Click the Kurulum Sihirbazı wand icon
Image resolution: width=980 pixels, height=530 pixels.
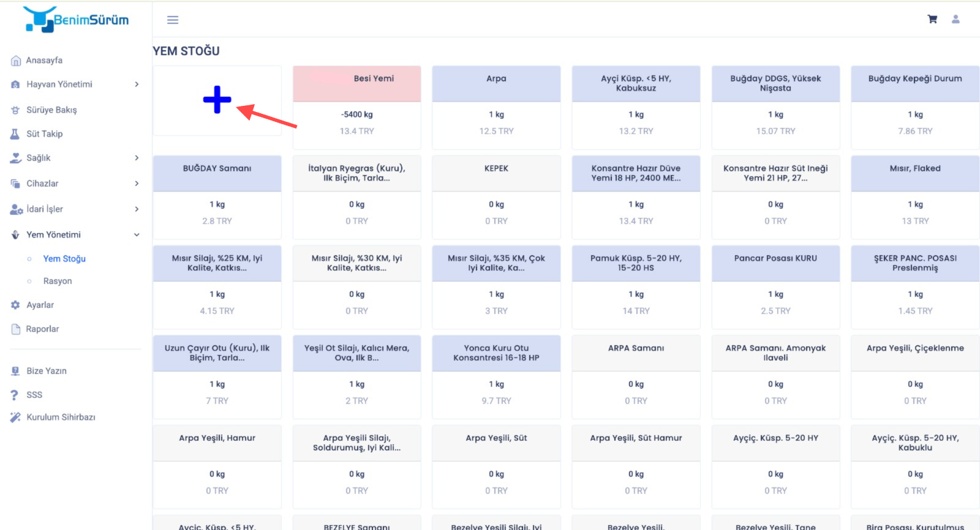pyautogui.click(x=15, y=417)
